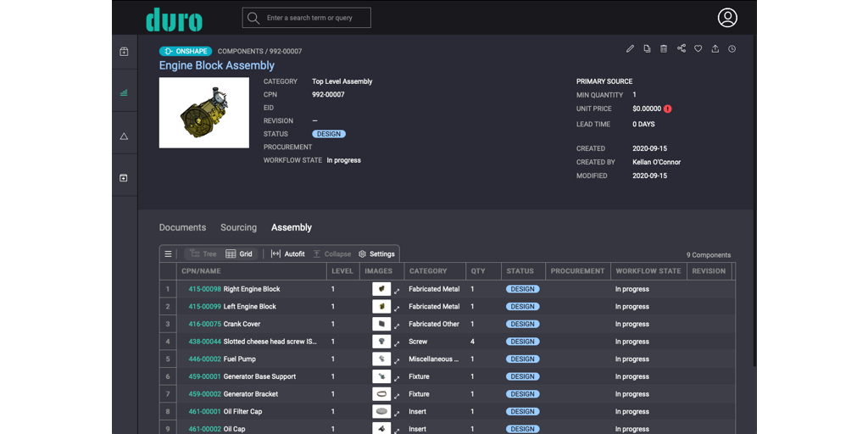Delete the assembly using trash icon
868x434 pixels.
pos(664,49)
